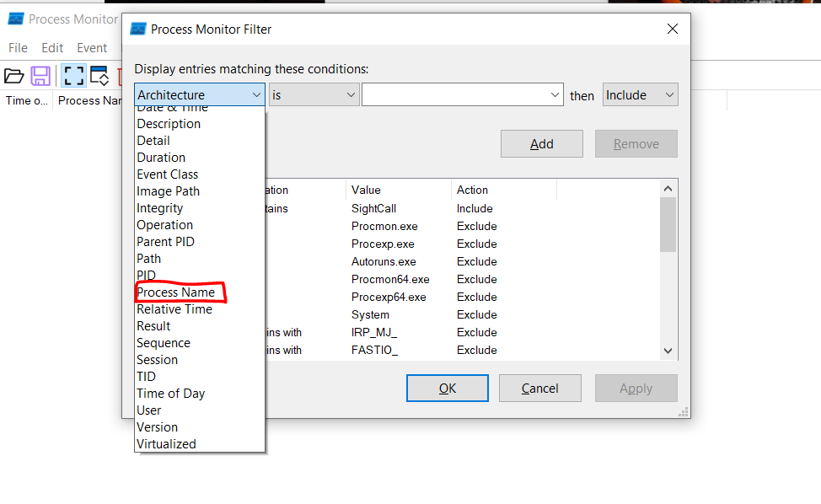Open the File menu
Viewport: 821px width, 504px height.
18,48
